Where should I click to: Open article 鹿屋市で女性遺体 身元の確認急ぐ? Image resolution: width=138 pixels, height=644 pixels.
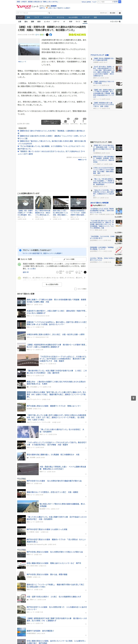coord(40,631)
